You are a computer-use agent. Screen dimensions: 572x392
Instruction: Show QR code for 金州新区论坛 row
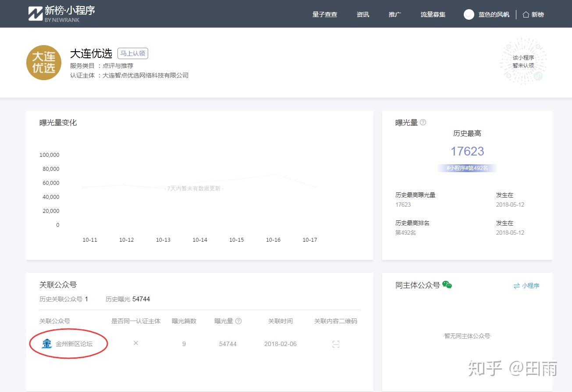coord(336,344)
